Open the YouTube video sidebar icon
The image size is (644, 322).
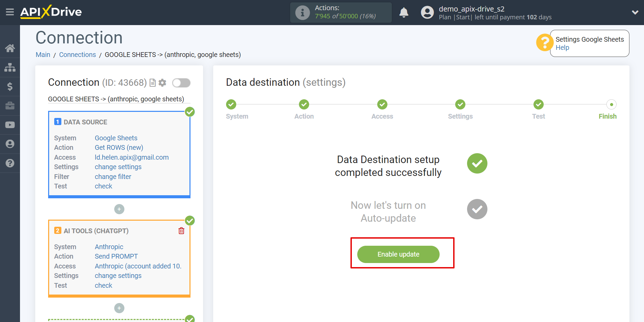pyautogui.click(x=10, y=125)
